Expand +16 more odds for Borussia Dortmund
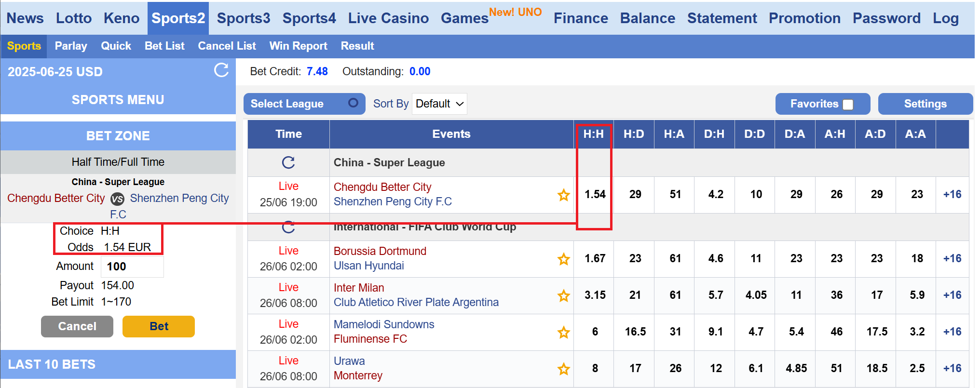Image resolution: width=980 pixels, height=388 pixels. 952,258
